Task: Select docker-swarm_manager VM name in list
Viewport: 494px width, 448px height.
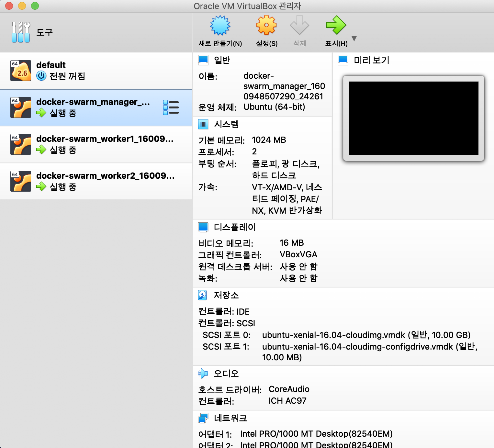Action: (x=93, y=102)
